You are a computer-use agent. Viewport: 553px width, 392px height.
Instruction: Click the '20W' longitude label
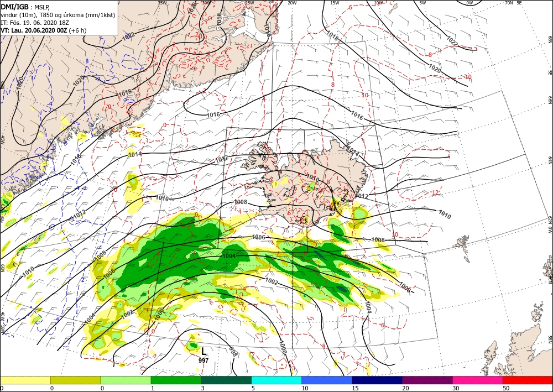[x=291, y=3]
